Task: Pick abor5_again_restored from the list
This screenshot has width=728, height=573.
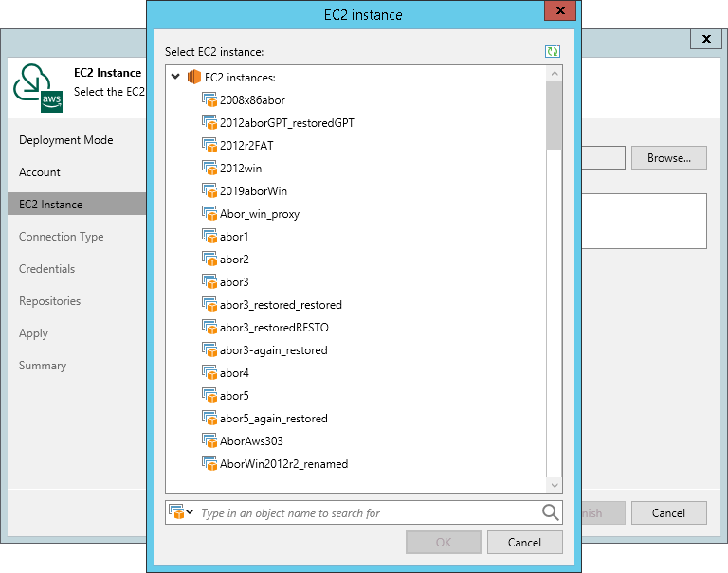Action: pyautogui.click(x=274, y=419)
